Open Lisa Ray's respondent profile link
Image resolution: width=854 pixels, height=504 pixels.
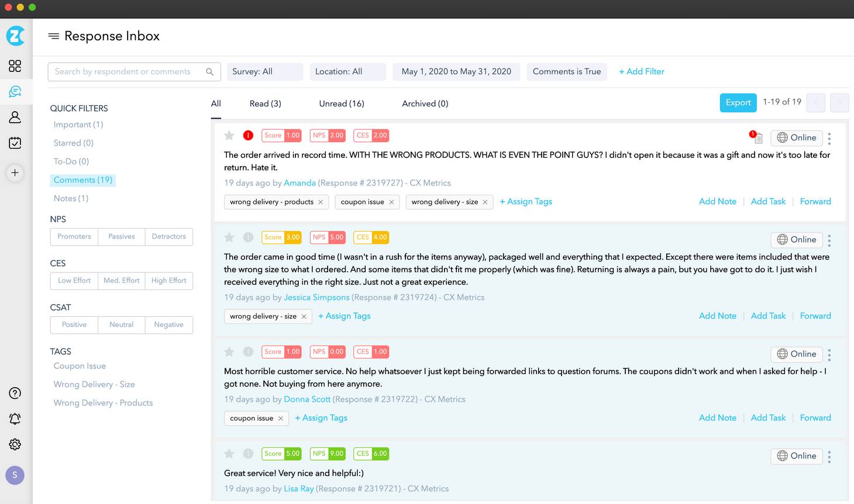298,488
